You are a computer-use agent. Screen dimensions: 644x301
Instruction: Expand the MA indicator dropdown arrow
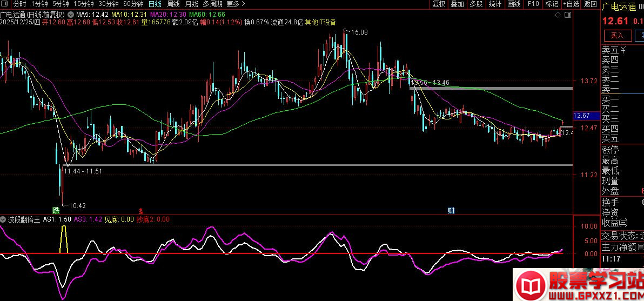pos(71,14)
